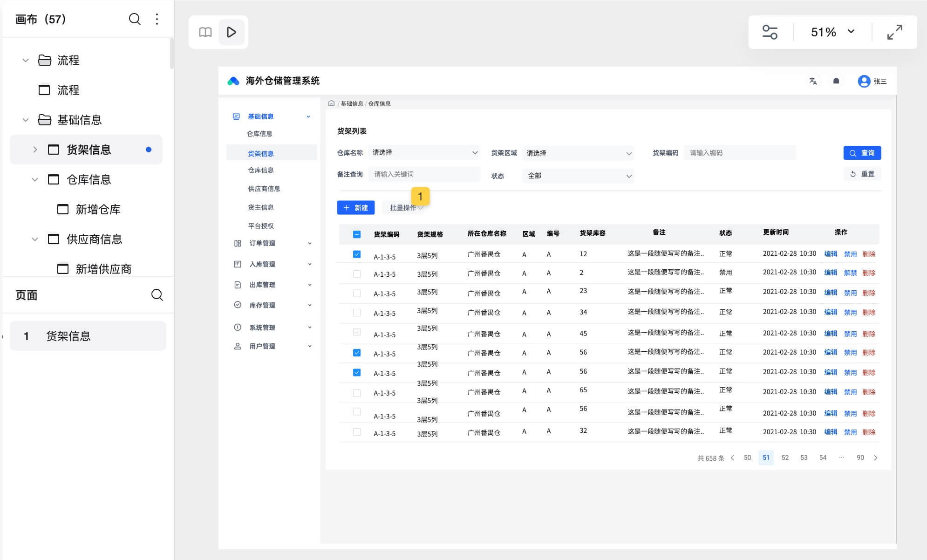Check the second row's checkbox
The image size is (927, 560).
click(x=357, y=274)
